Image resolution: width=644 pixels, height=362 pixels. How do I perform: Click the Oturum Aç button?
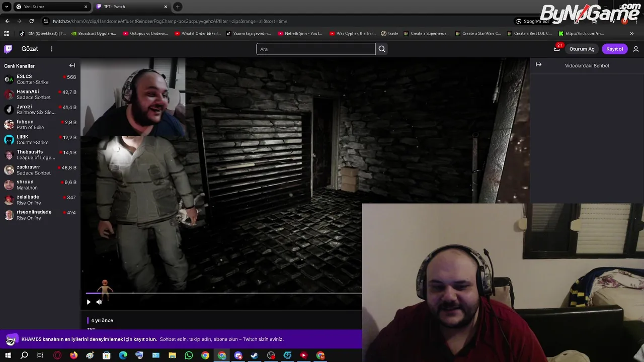point(582,49)
